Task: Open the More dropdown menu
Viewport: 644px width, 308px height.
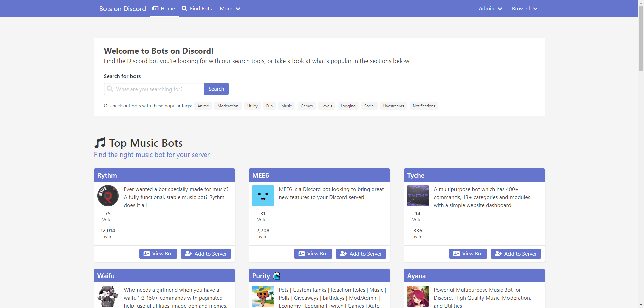Action: pyautogui.click(x=230, y=8)
